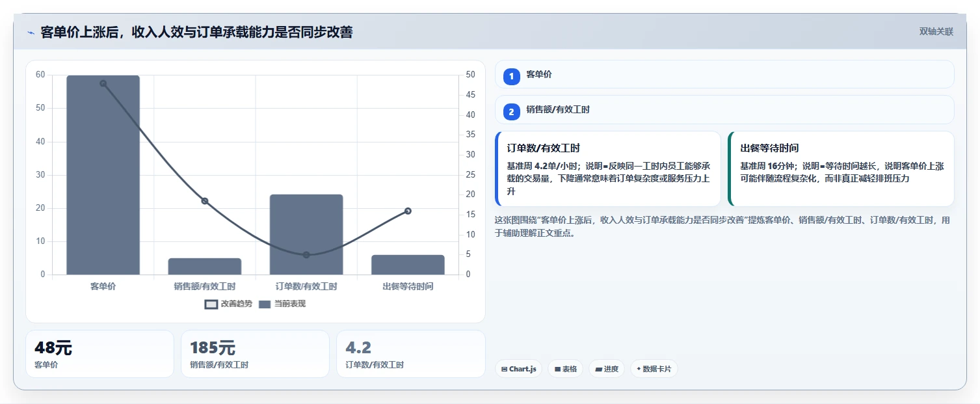
Task: Click the blue number 1 badge
Action: pos(511,76)
